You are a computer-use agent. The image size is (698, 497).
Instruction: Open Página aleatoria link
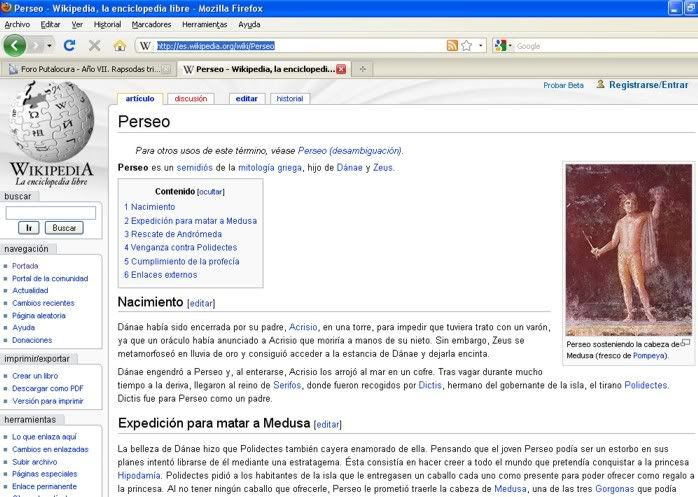click(39, 315)
